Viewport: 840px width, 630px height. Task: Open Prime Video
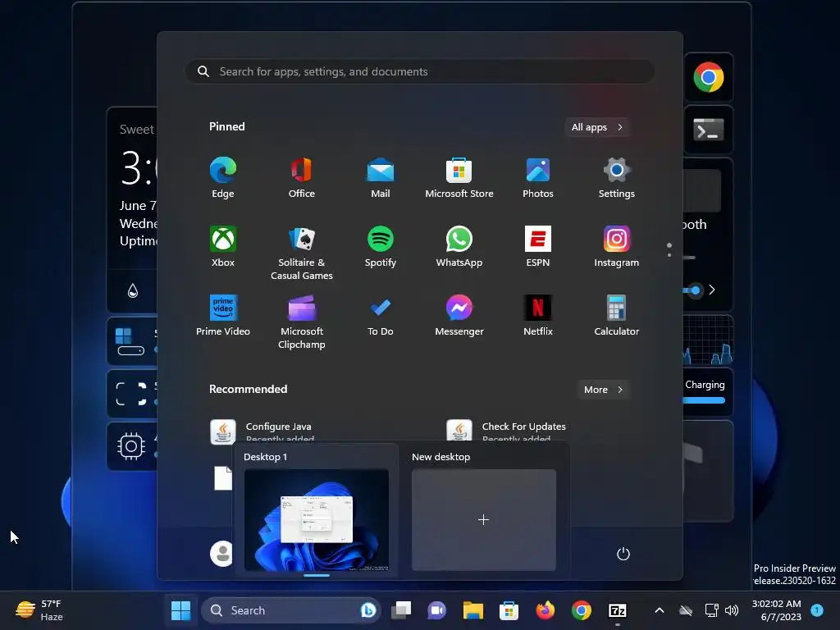[x=223, y=316]
